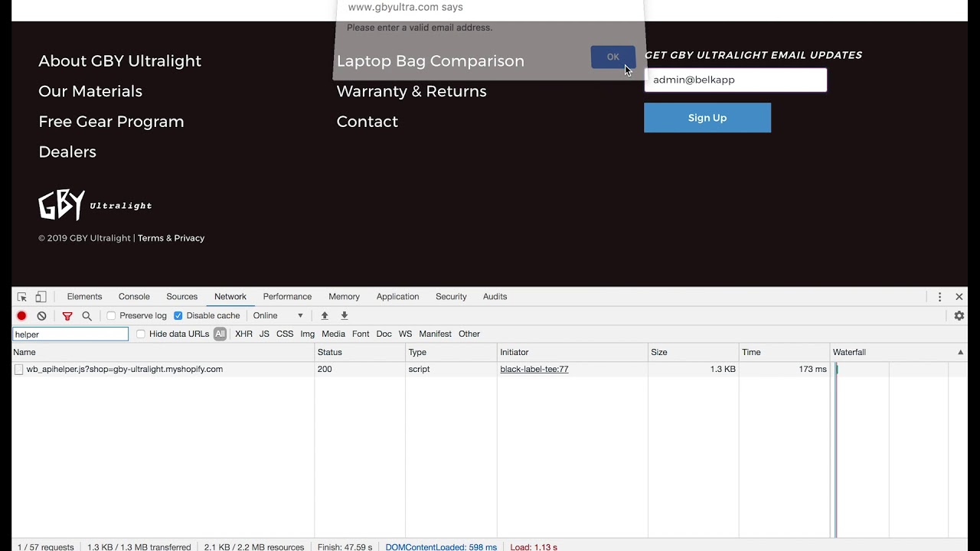Open black-label-tee:77 initiator link

(x=534, y=369)
